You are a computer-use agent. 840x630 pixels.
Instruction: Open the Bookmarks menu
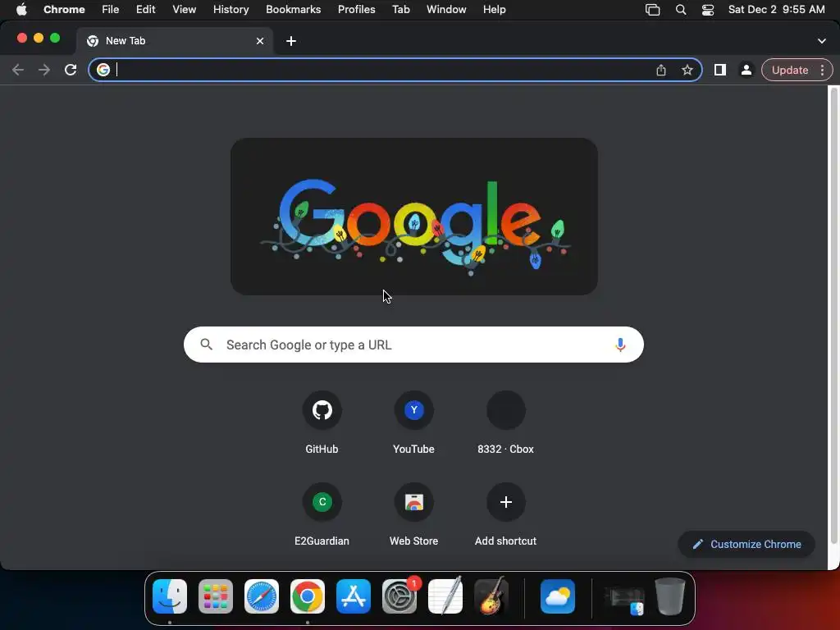(x=293, y=9)
